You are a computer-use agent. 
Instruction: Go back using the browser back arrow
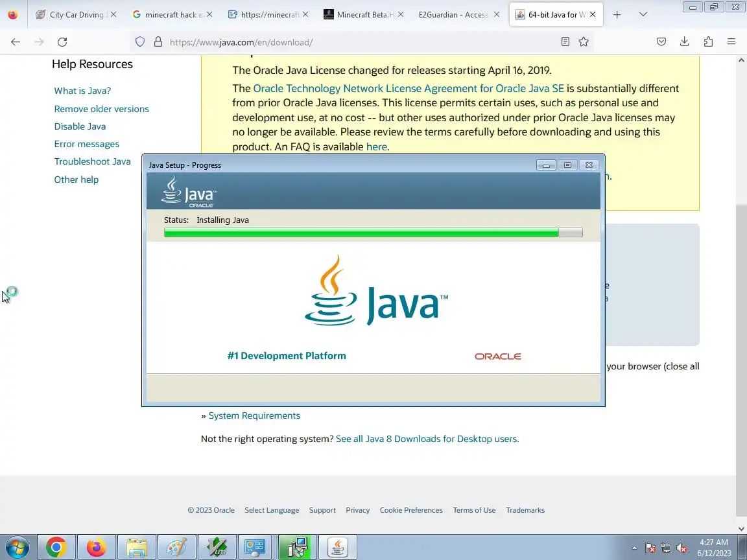16,42
